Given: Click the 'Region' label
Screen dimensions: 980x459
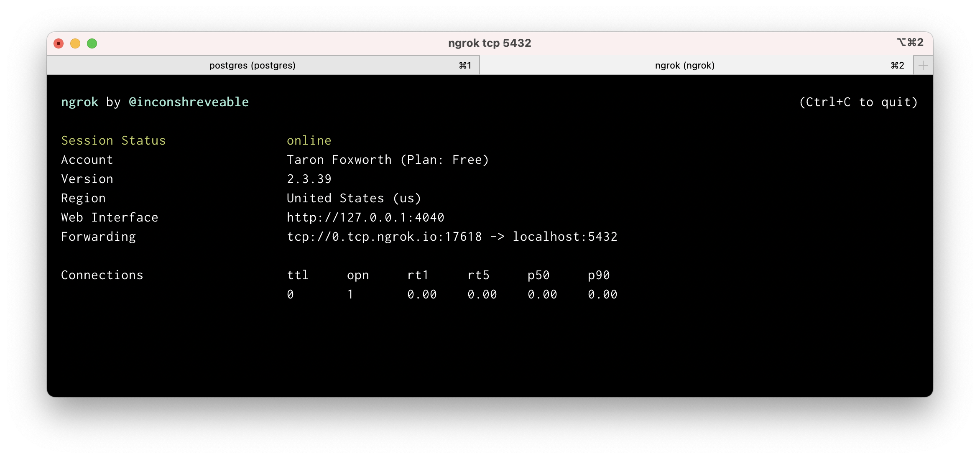Looking at the screenshot, I should [83, 198].
